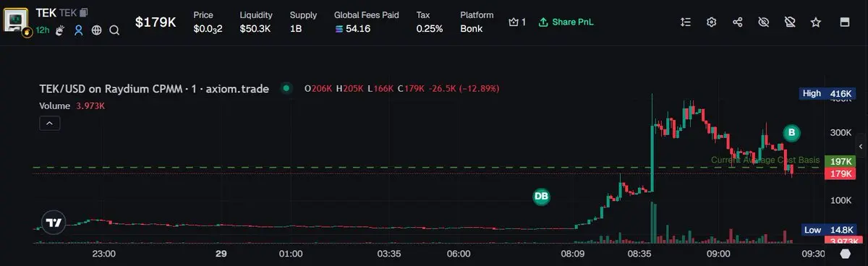Collapse the chart legend chevron
The width and height of the screenshot is (868, 266).
pyautogui.click(x=49, y=124)
